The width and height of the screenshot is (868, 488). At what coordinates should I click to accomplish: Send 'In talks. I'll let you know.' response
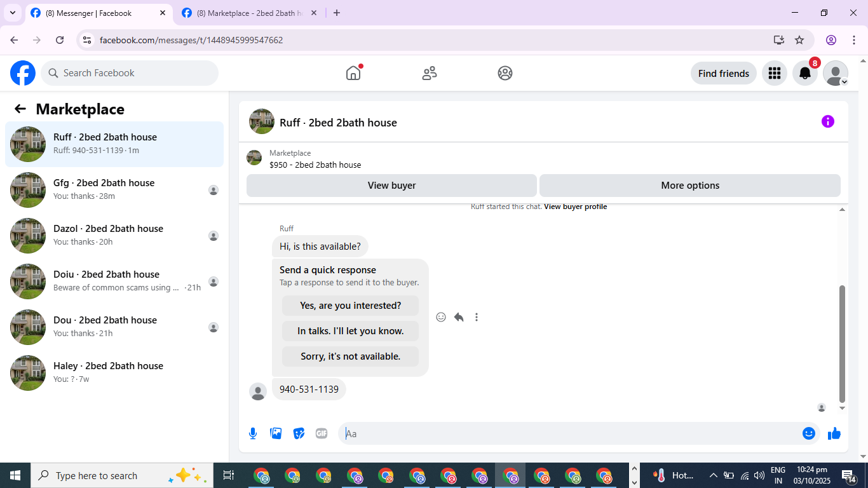click(x=351, y=331)
